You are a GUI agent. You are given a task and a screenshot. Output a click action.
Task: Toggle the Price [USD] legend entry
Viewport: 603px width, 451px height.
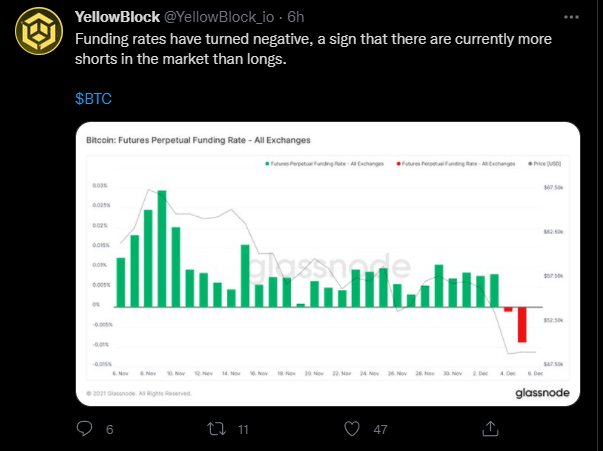coord(545,164)
